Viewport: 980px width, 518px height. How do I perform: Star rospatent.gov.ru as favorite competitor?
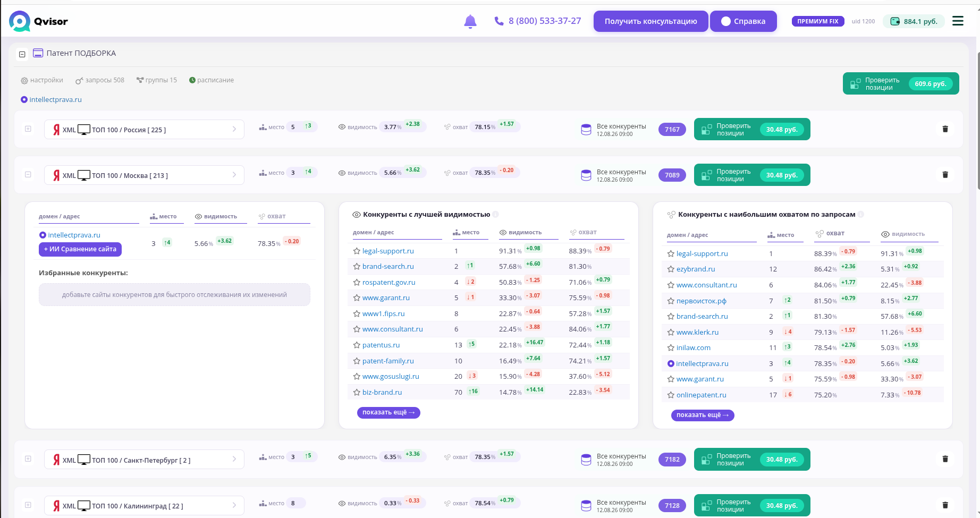tap(357, 283)
